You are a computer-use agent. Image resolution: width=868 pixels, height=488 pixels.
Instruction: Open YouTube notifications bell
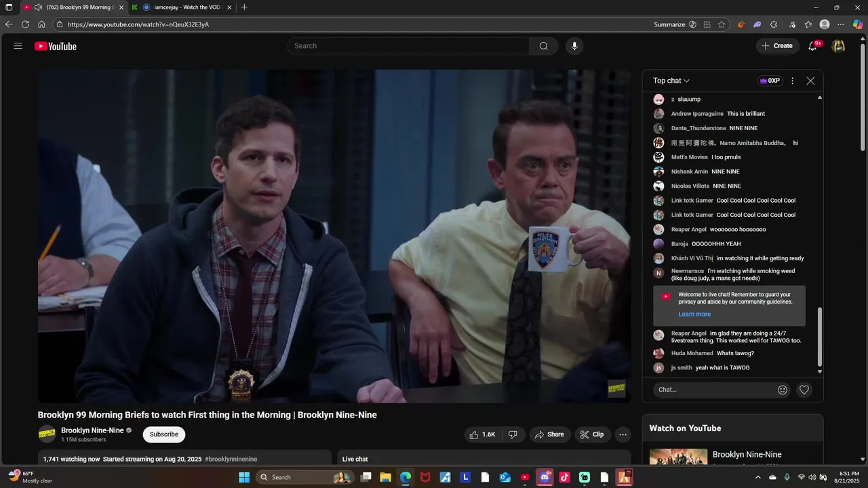pyautogui.click(x=813, y=46)
